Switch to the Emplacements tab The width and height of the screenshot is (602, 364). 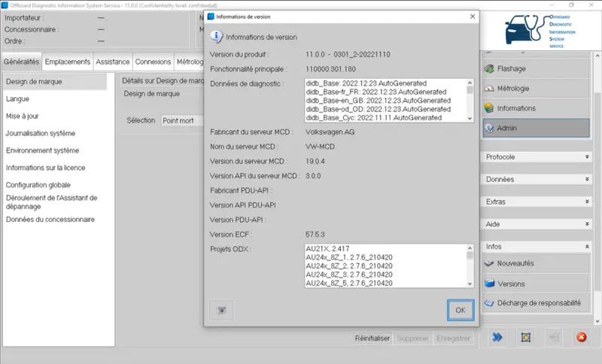tap(68, 62)
